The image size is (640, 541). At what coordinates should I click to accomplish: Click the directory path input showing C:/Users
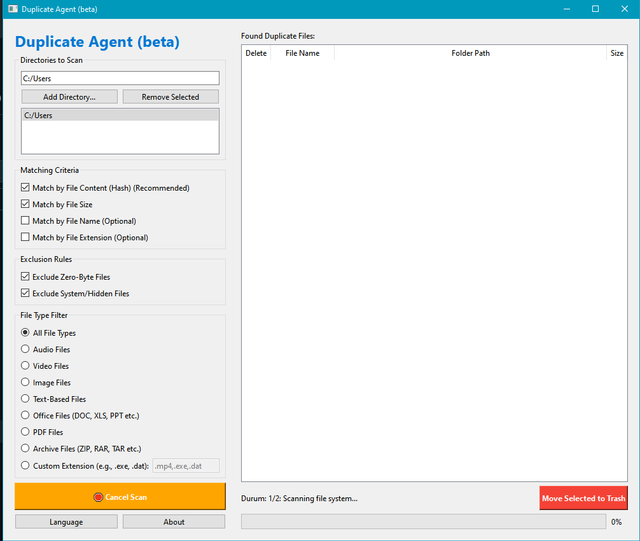click(x=120, y=78)
